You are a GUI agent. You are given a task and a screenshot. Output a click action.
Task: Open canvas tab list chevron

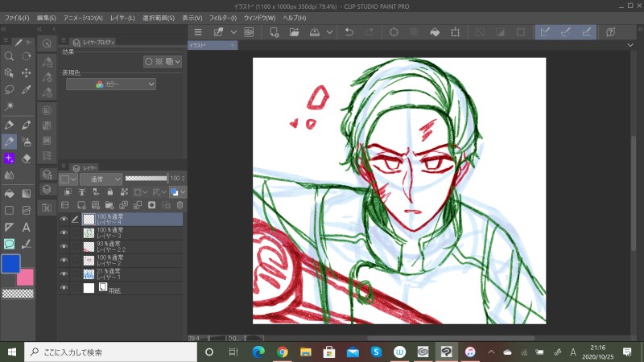(x=630, y=45)
